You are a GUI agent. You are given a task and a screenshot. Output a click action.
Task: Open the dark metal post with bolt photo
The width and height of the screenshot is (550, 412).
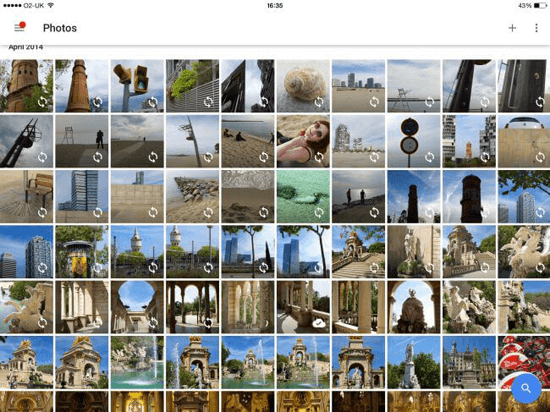524,86
